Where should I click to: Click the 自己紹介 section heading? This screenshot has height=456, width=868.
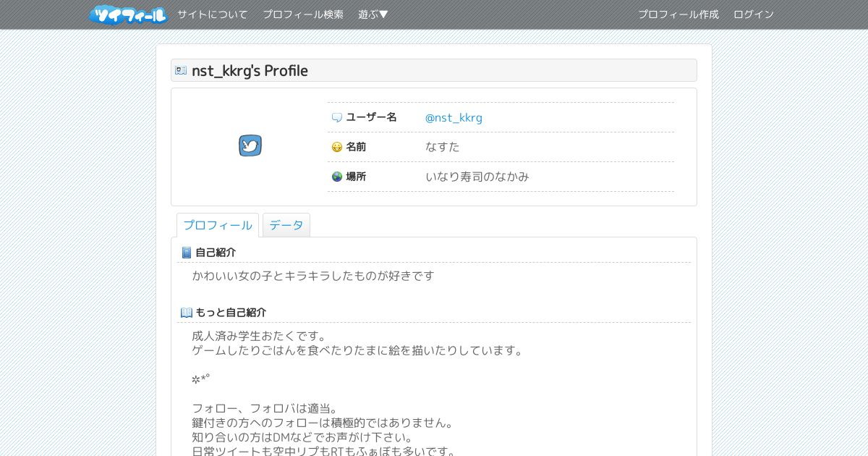coord(216,253)
